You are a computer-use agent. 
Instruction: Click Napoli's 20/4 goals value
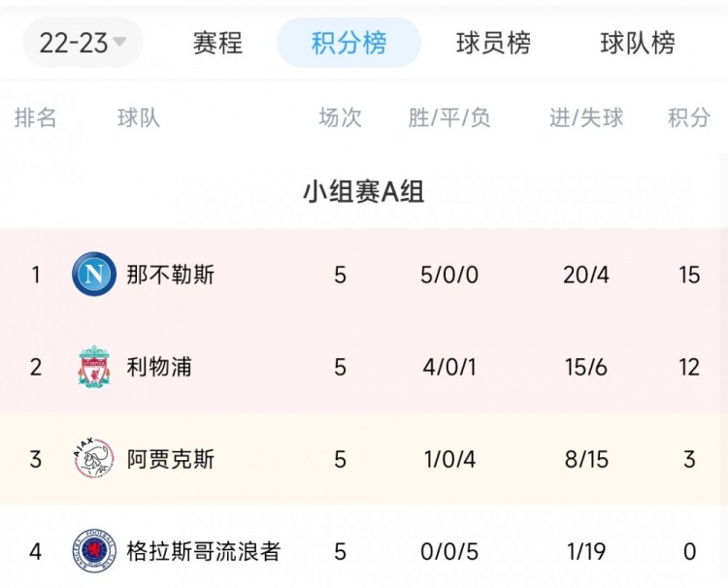click(586, 275)
